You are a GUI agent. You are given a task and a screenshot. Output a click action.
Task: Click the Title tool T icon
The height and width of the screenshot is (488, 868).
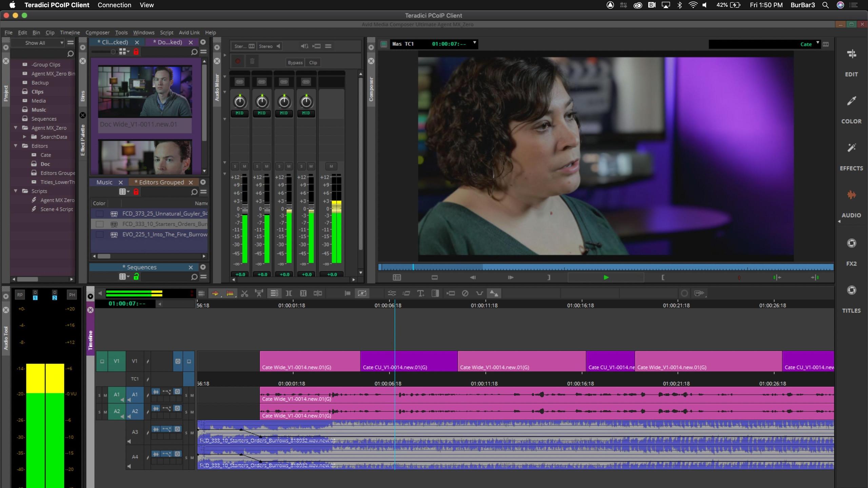click(x=420, y=293)
